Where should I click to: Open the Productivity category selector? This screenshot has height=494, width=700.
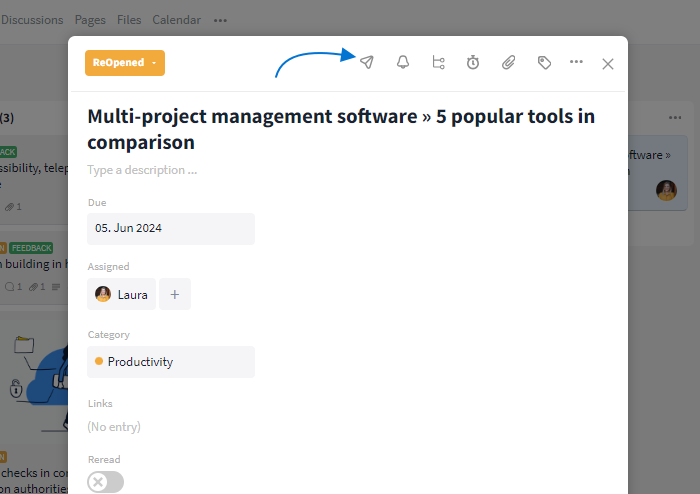click(x=171, y=362)
